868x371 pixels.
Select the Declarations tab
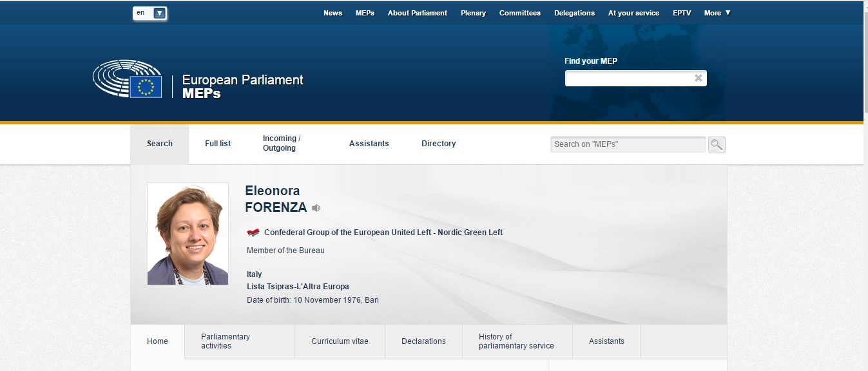[x=423, y=341]
